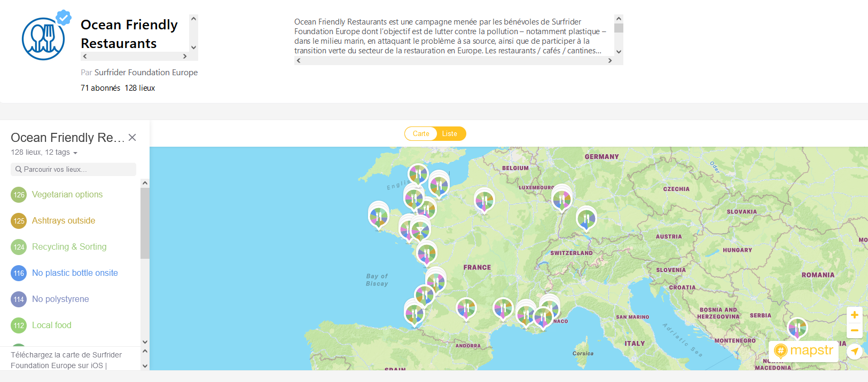Select the No plastic bottle onsite tag
This screenshot has width=868, height=382.
point(75,273)
